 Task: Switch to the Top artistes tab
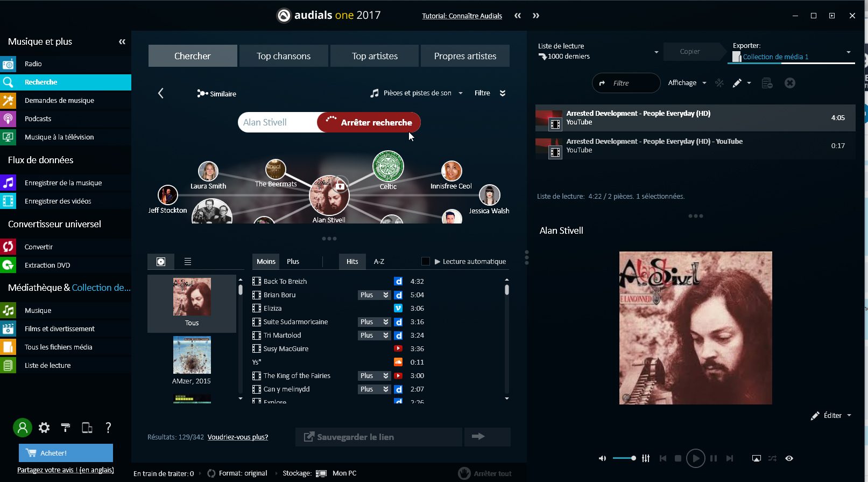tap(375, 56)
